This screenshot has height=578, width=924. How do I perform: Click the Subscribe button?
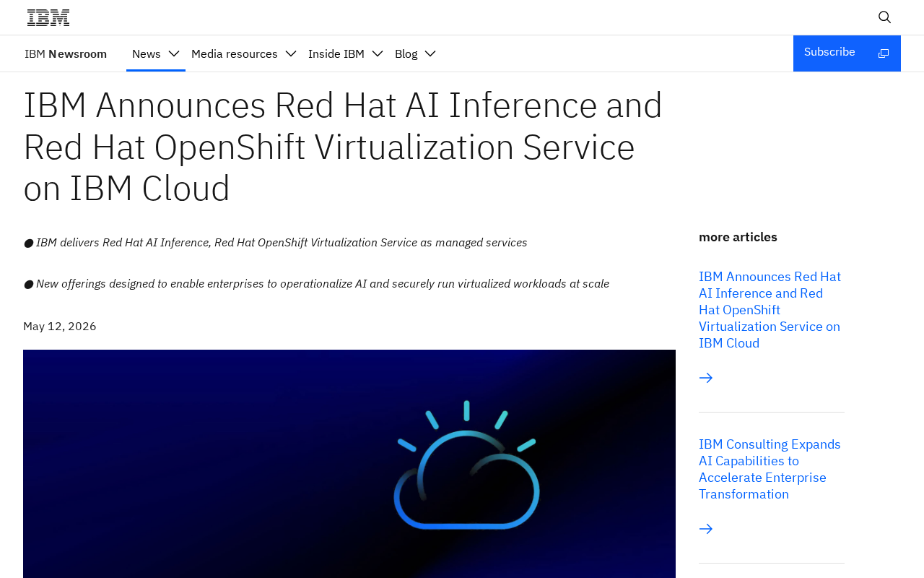[x=847, y=53]
